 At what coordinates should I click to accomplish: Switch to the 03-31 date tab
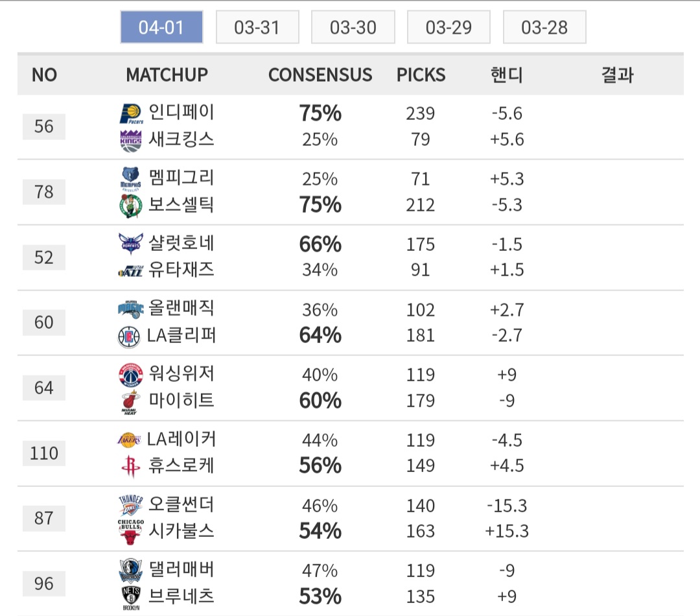257,27
